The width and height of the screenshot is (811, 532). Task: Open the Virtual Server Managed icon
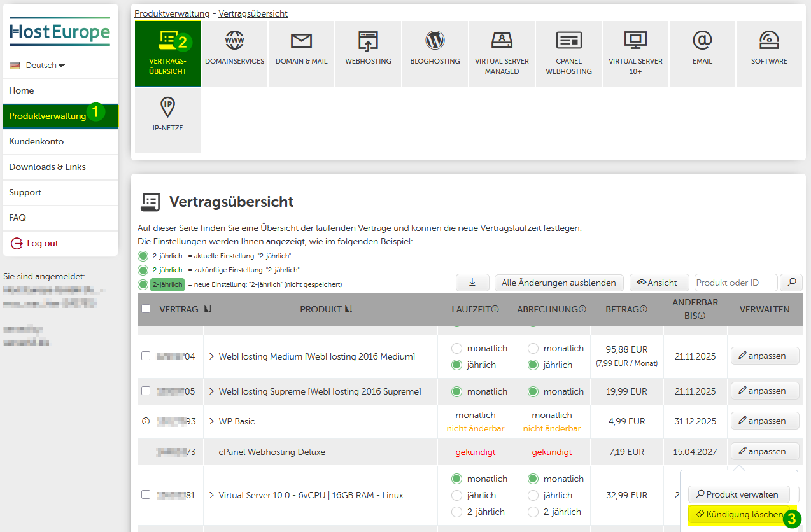coord(502,41)
